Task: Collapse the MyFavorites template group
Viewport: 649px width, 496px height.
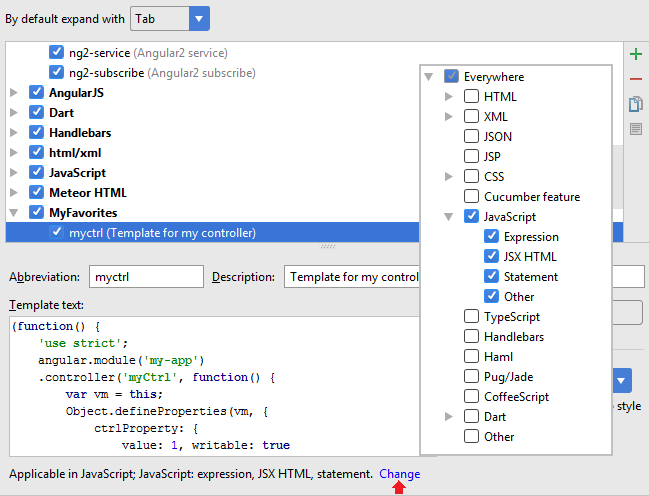Action: tap(14, 213)
